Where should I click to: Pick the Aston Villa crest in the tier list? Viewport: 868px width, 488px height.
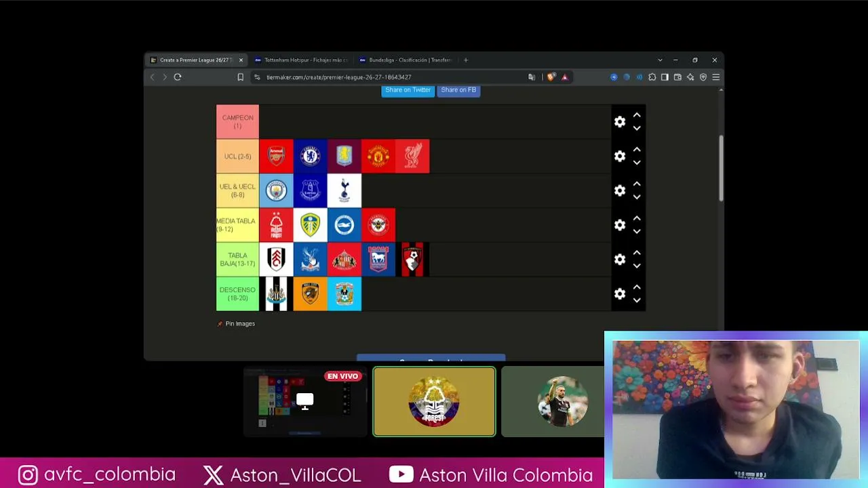344,157
